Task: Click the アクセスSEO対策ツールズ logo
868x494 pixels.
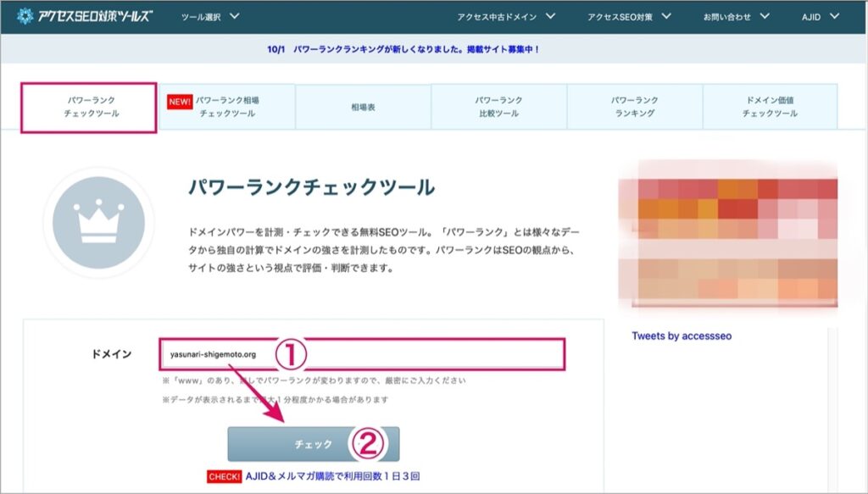Action: click(84, 17)
